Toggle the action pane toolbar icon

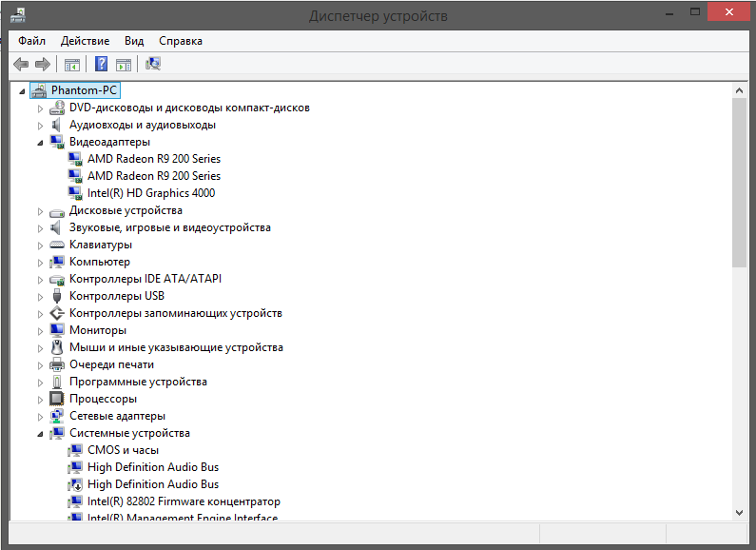point(124,64)
